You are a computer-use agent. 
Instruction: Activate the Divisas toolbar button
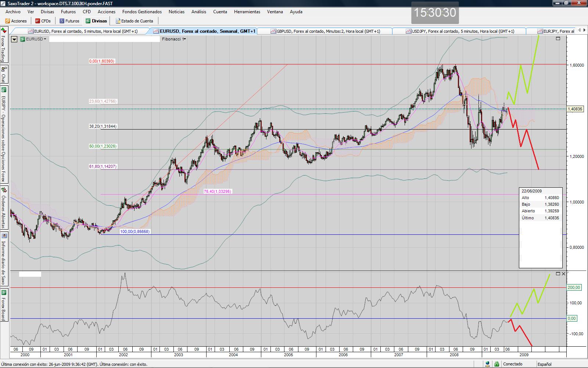click(96, 21)
